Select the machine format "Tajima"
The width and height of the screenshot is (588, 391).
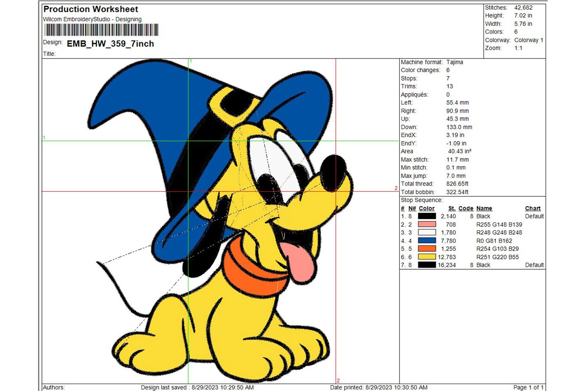tap(455, 62)
